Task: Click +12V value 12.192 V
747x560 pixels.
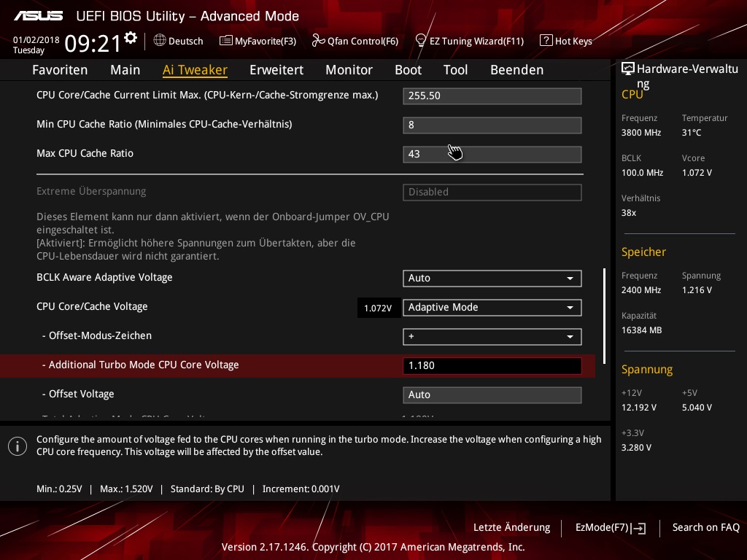Action: pyautogui.click(x=638, y=408)
